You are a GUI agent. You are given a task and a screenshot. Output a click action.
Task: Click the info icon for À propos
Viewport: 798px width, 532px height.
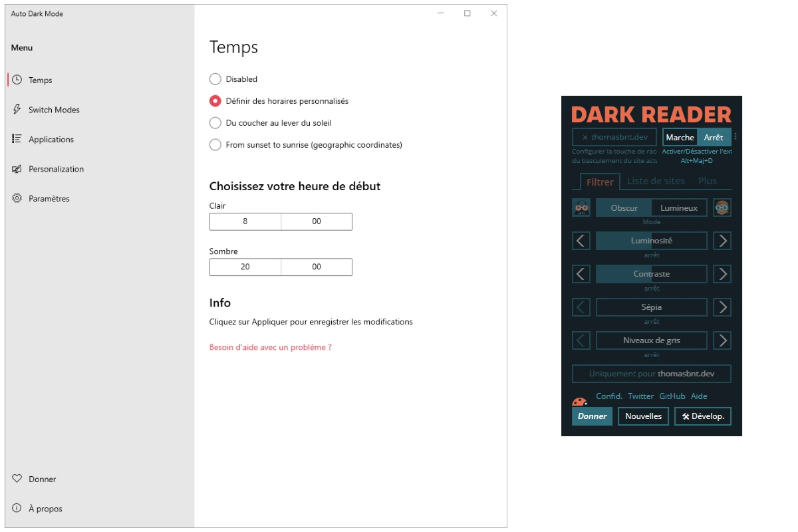[x=17, y=508]
